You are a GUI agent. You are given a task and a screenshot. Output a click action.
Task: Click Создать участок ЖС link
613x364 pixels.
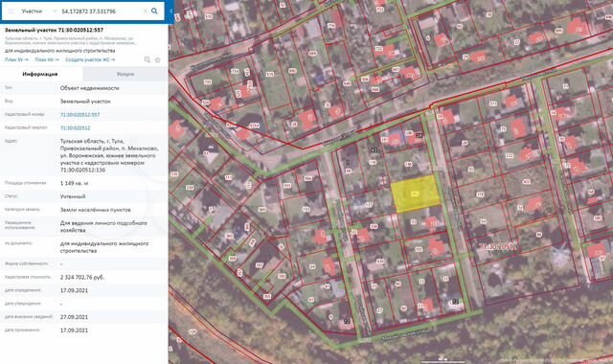click(90, 59)
